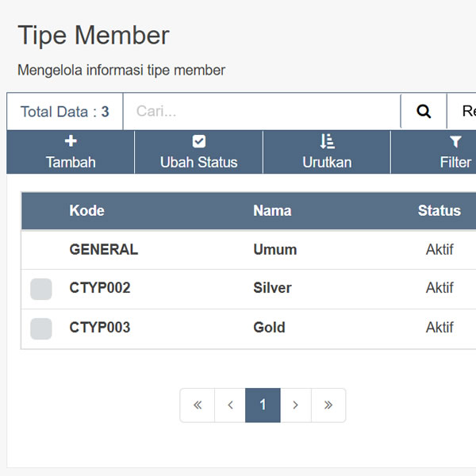
Task: Go to previous page arrow
Action: [x=230, y=405]
